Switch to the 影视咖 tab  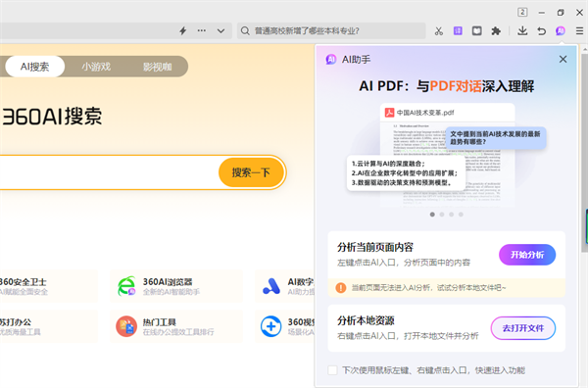[x=158, y=67]
